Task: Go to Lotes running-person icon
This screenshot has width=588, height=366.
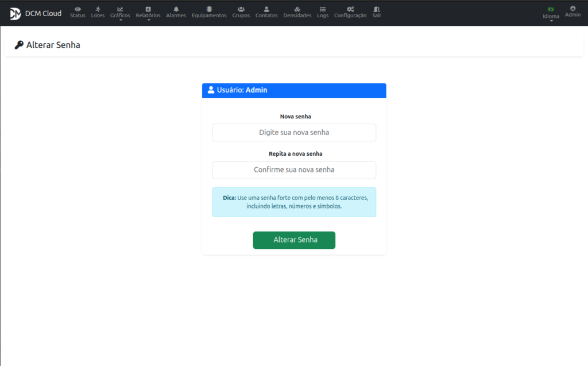Action: (x=98, y=9)
